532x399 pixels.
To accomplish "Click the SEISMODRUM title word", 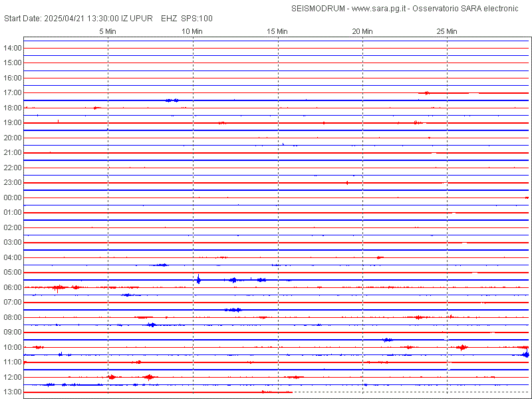I will tap(319, 9).
